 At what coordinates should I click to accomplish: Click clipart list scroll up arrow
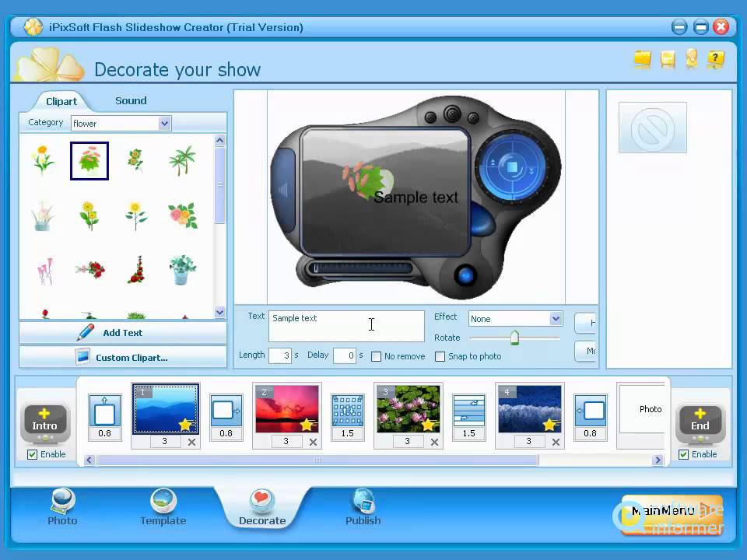coord(219,140)
